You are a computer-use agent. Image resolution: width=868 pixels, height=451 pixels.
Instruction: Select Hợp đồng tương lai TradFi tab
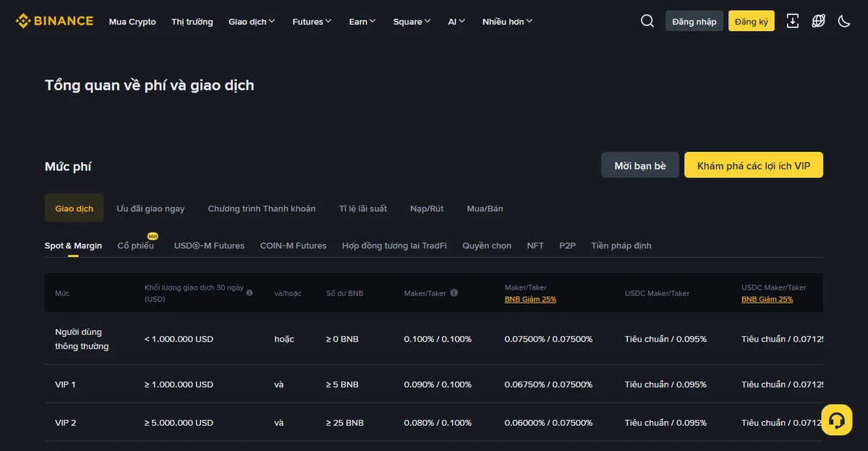pos(394,245)
